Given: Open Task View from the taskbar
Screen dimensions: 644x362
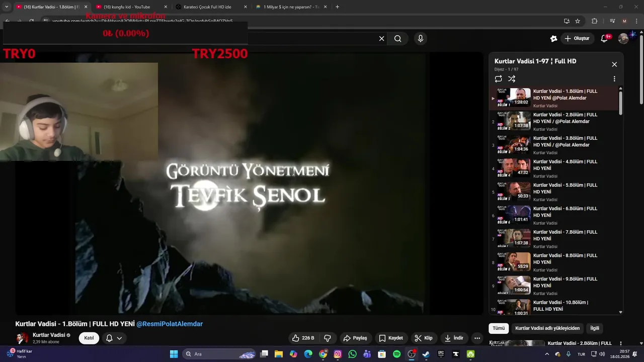Looking at the screenshot, I should point(264,354).
